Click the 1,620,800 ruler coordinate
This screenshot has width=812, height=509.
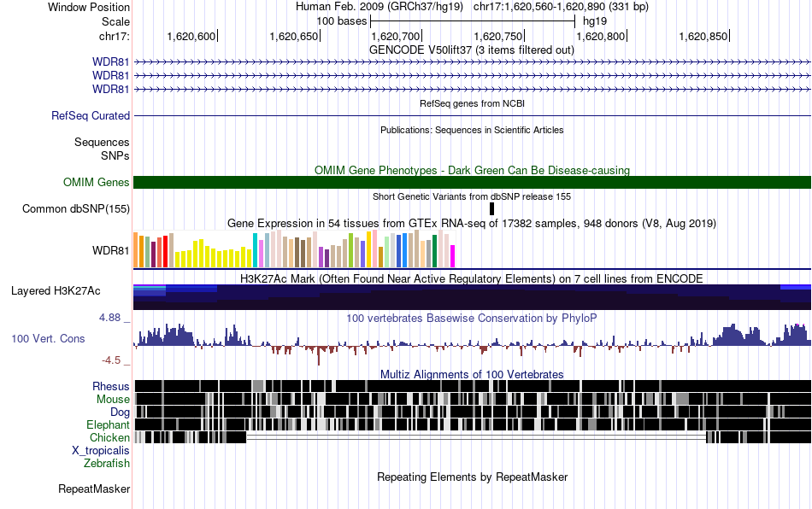point(601,36)
